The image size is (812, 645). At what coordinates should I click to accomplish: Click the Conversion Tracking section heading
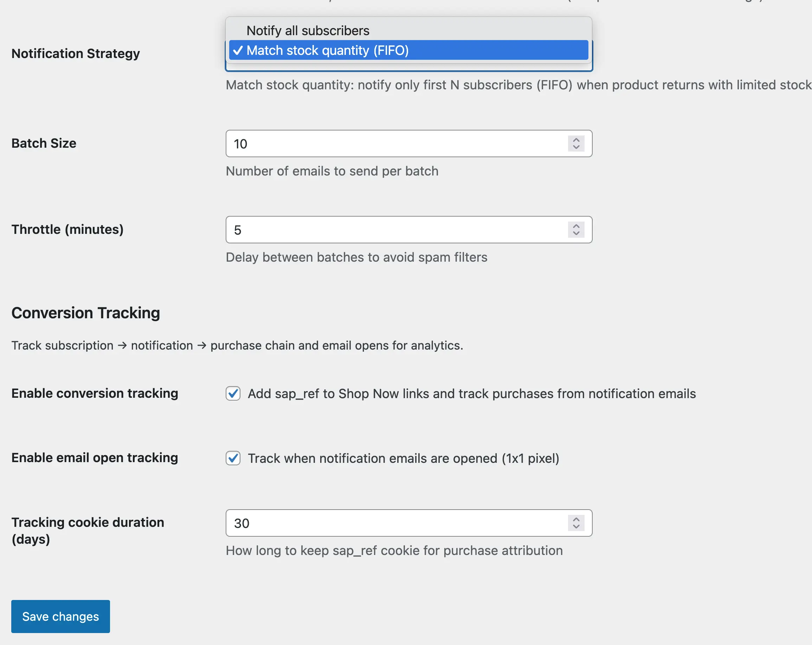coord(85,313)
